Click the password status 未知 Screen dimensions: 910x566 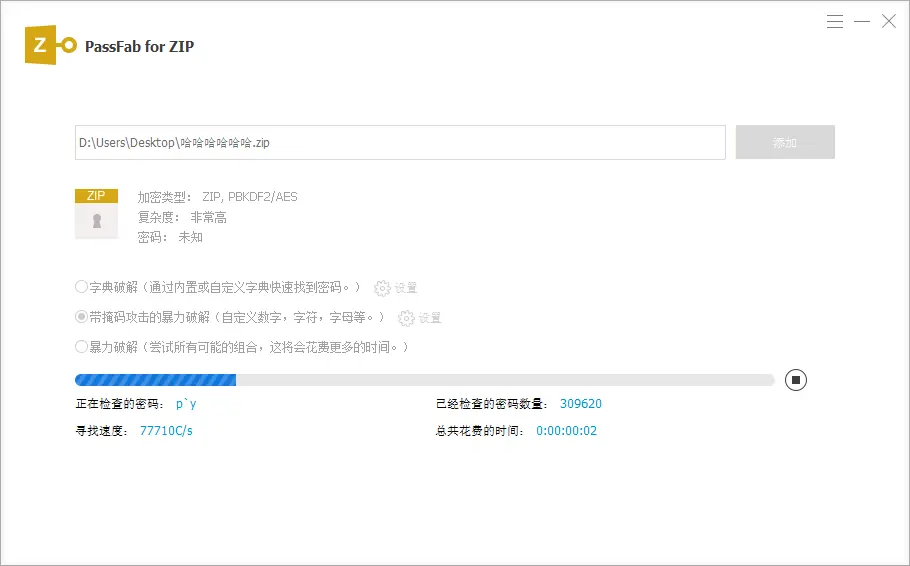[190, 237]
